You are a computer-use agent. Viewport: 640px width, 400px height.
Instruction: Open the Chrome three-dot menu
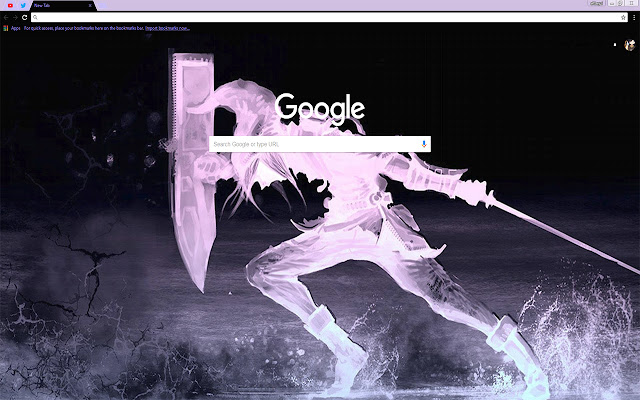(634, 17)
